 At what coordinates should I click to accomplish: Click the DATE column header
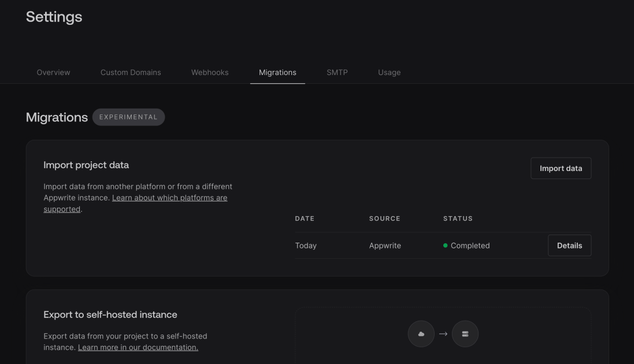click(305, 218)
